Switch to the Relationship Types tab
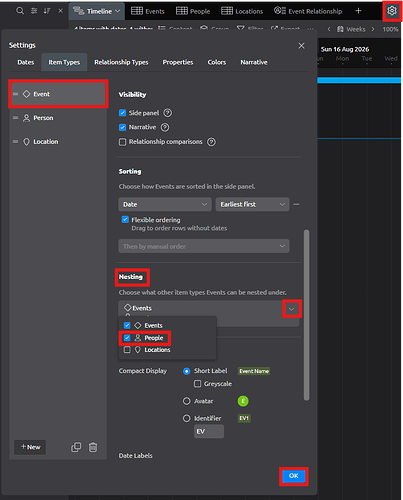Viewport: 403px width, 500px height. click(121, 62)
